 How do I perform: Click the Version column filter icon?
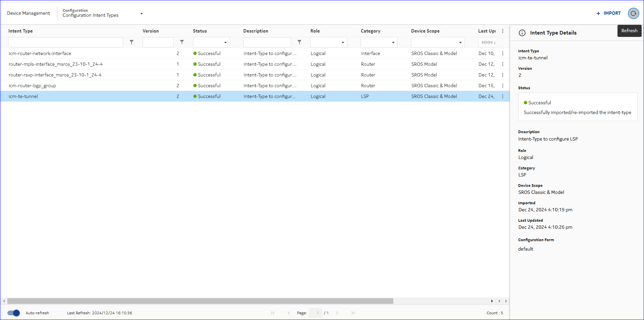[x=182, y=42]
